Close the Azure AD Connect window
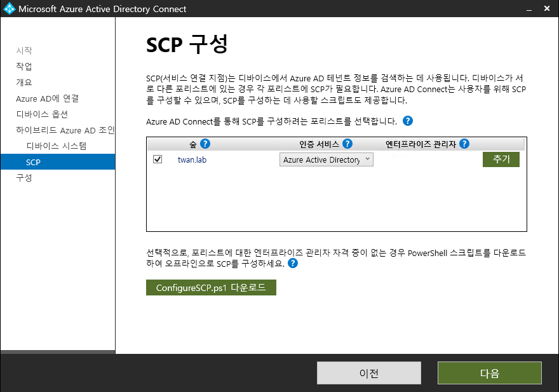 pyautogui.click(x=547, y=8)
